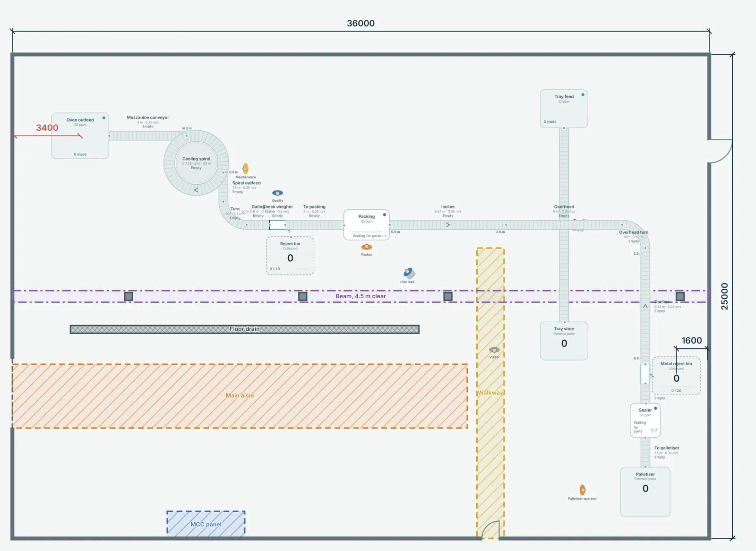Select the Palletiser operator icon
This screenshot has height=551, width=756.
point(583,490)
